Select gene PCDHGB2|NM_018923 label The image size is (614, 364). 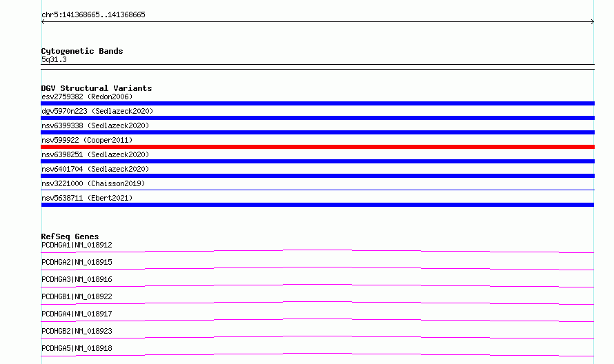pyautogui.click(x=77, y=331)
